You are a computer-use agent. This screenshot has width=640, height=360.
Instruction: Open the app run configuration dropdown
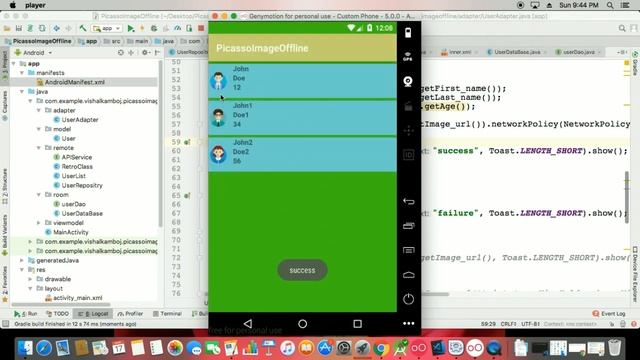pos(107,28)
